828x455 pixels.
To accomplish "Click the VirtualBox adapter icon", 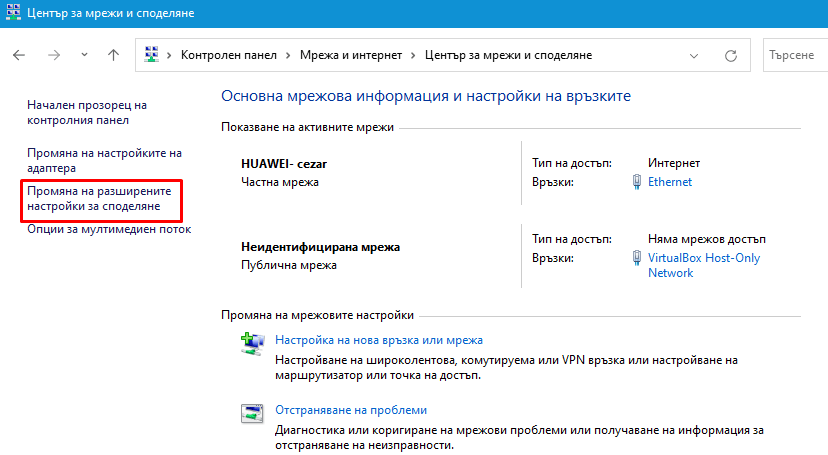I will (x=637, y=258).
